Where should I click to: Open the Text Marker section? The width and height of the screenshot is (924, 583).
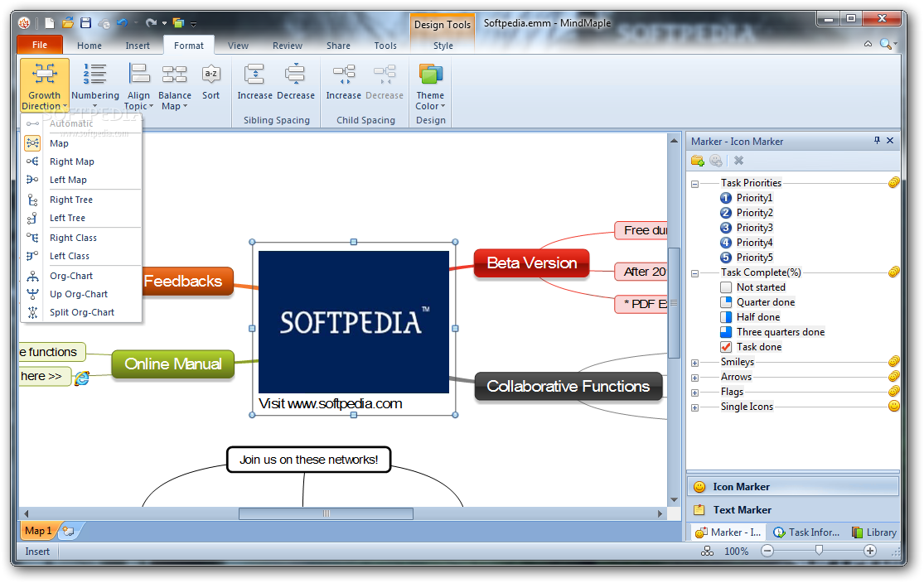coord(793,510)
